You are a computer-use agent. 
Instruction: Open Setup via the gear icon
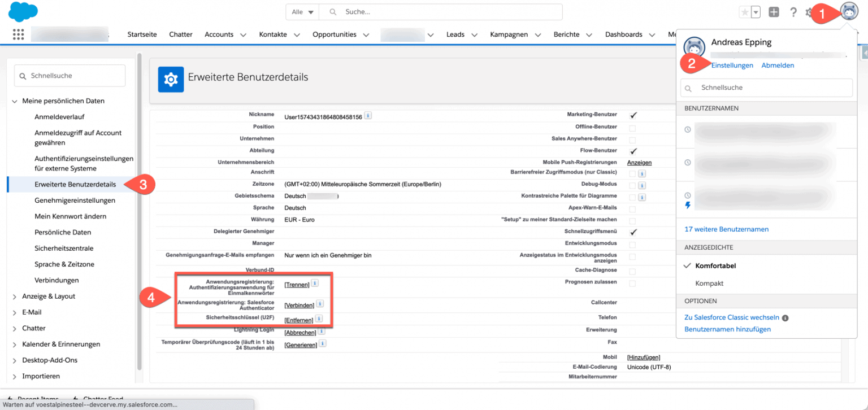809,12
